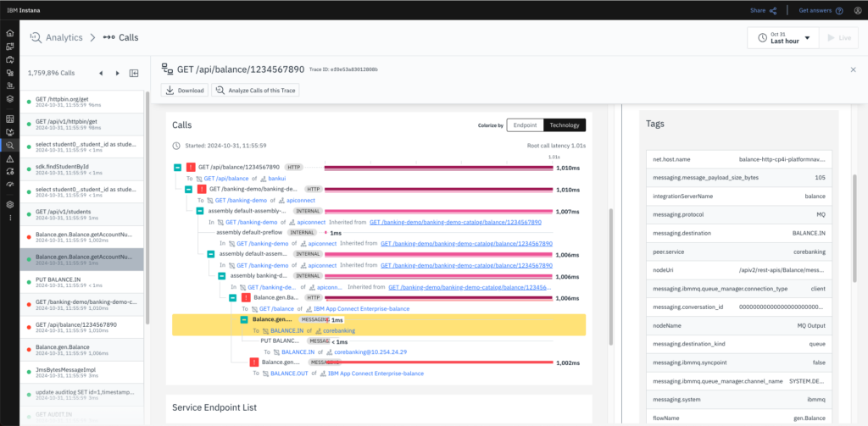Click Analyze Calls of this Trace
This screenshot has width=868, height=426.
click(x=255, y=90)
